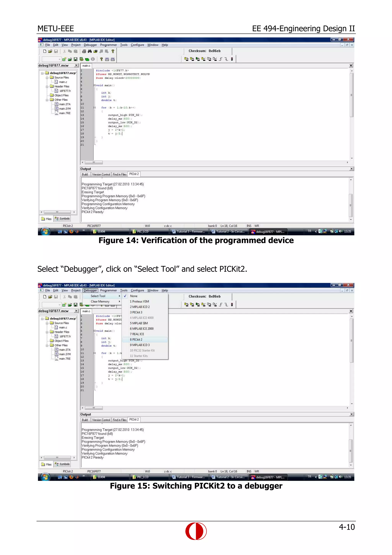The image size is (392, 555).
Task: Collapse Other Files folder in Figure 14 tree
Action: [x=47, y=100]
